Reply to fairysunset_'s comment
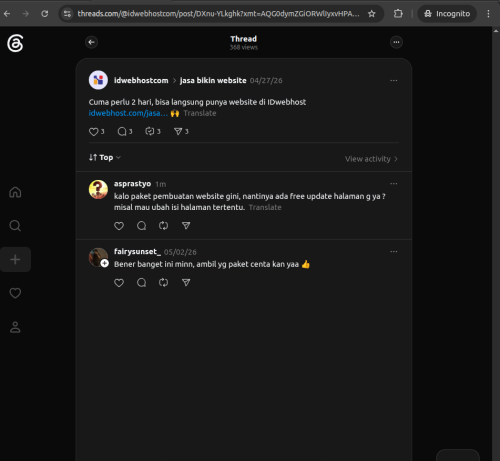500x461 pixels. 141,283
